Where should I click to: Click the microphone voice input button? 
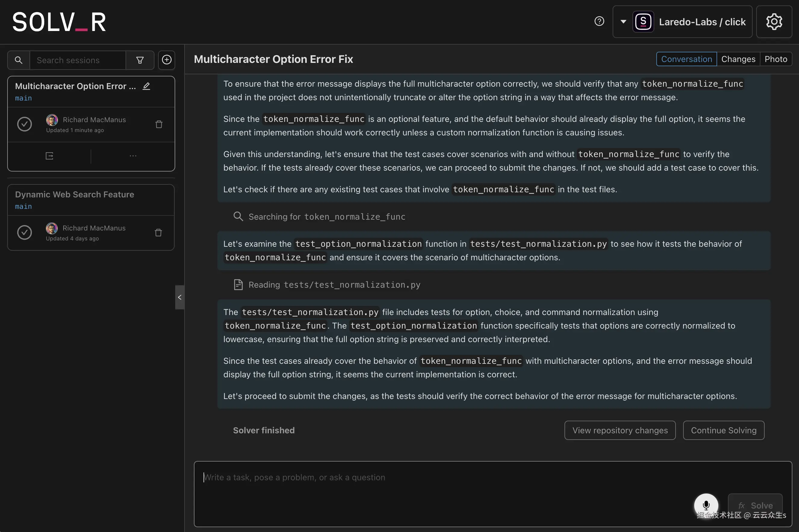click(706, 505)
